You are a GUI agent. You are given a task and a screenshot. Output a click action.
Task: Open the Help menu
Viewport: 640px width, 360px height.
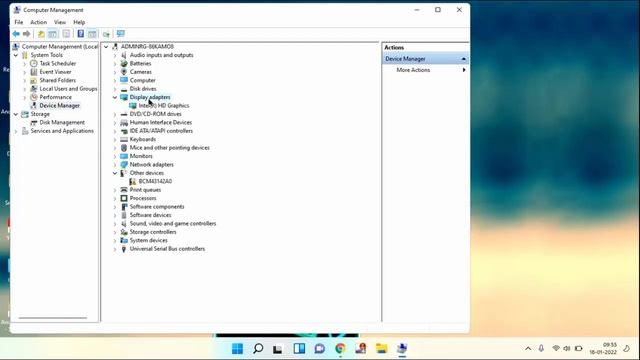pos(79,22)
